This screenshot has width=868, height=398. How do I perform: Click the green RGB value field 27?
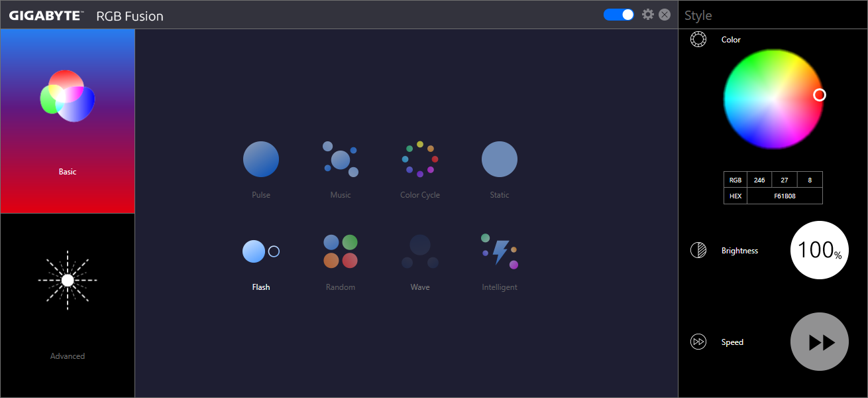click(785, 180)
